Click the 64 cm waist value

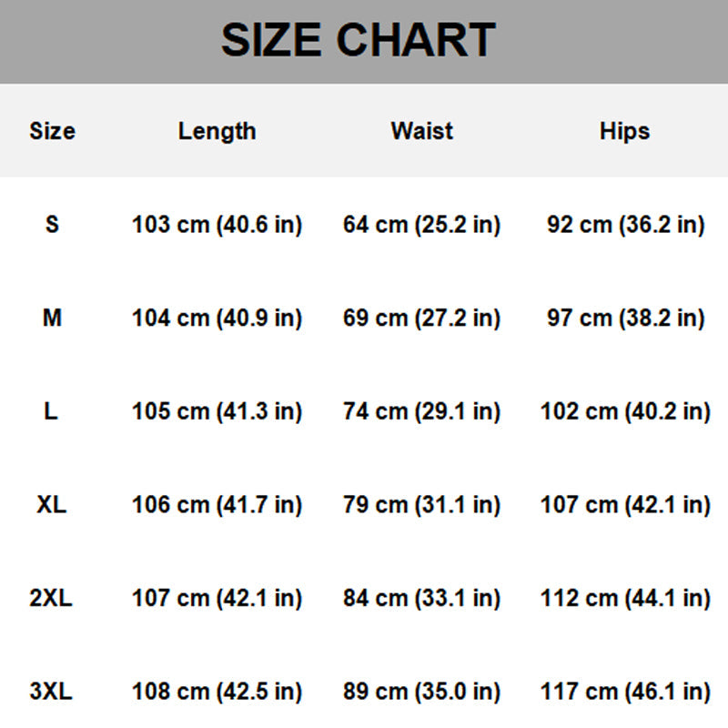[421, 225]
